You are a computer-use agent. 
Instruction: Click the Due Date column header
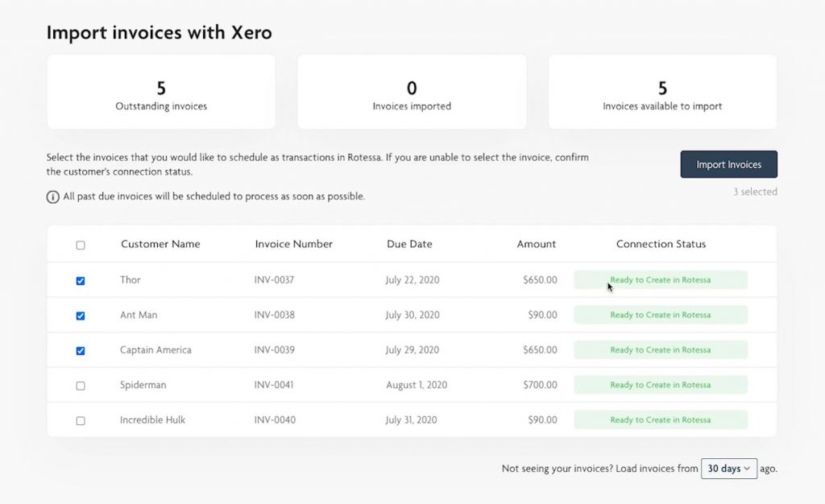(409, 244)
